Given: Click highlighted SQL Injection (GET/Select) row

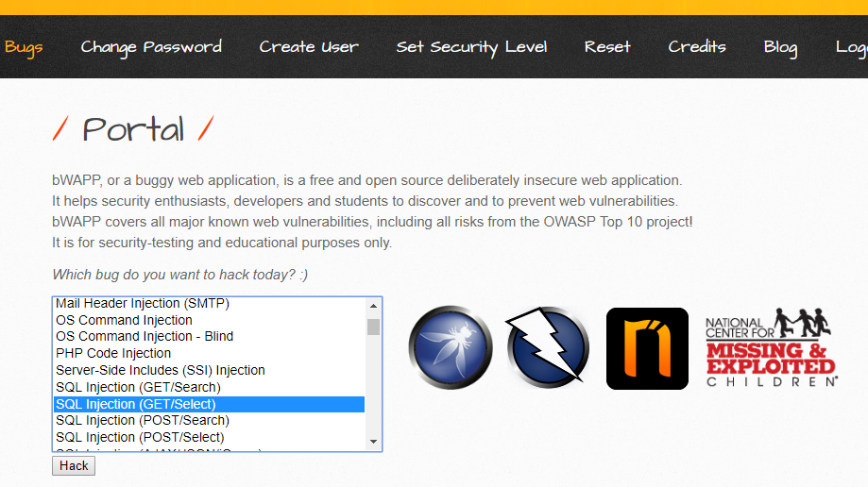Looking at the screenshot, I should [x=209, y=404].
